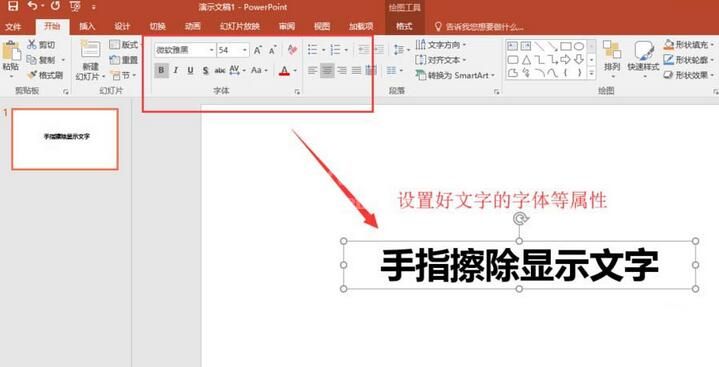Viewport: 719px width, 367px height.
Task: Open the font size 54 dropdown
Action: [x=245, y=50]
